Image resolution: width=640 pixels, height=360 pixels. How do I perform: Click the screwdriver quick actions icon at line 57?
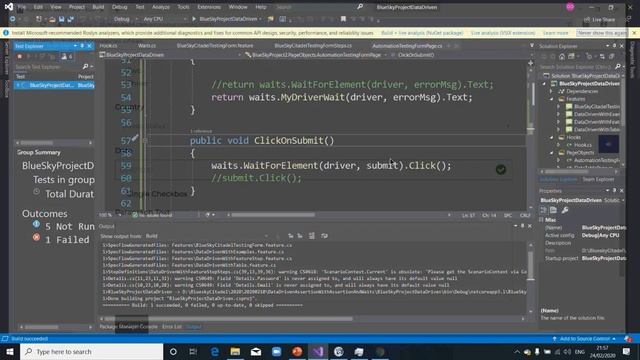(x=135, y=138)
